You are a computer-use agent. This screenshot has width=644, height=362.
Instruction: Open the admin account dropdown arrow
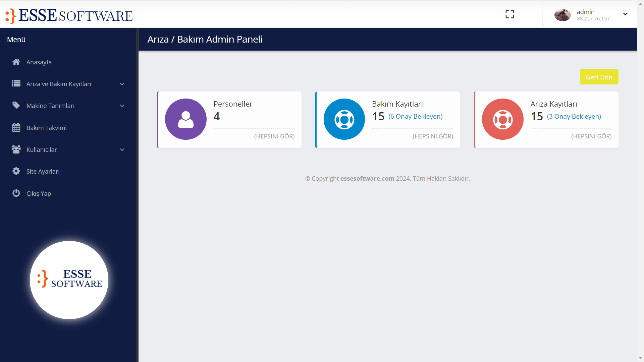(x=625, y=14)
